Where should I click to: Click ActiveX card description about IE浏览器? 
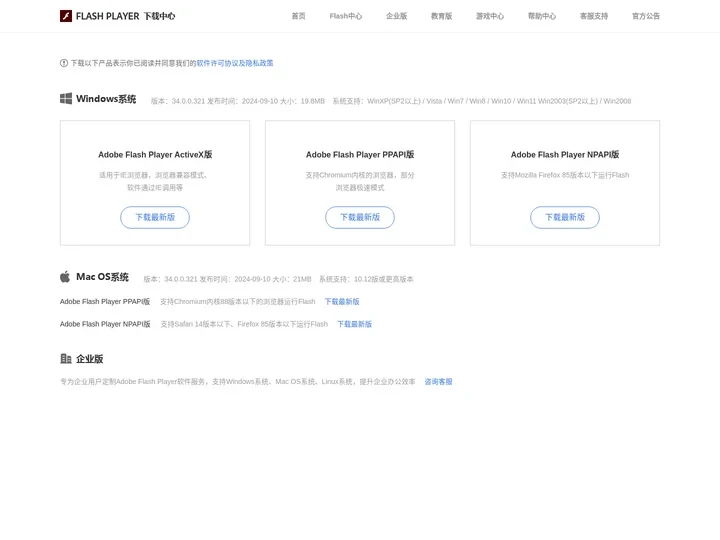155,181
